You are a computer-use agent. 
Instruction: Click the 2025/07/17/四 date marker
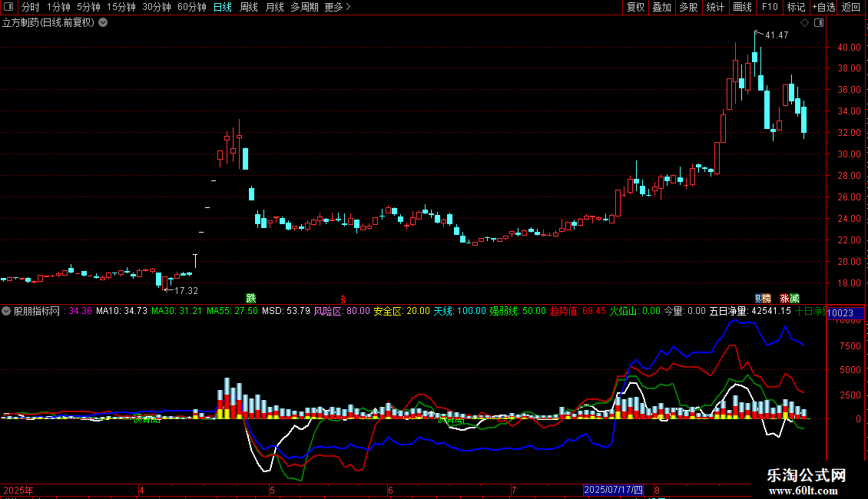(613, 490)
